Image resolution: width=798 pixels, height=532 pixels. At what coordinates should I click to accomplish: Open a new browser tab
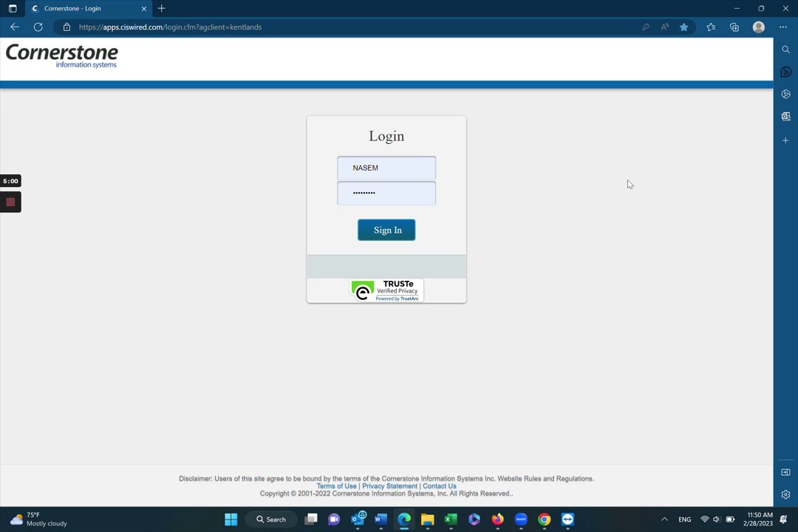(161, 8)
